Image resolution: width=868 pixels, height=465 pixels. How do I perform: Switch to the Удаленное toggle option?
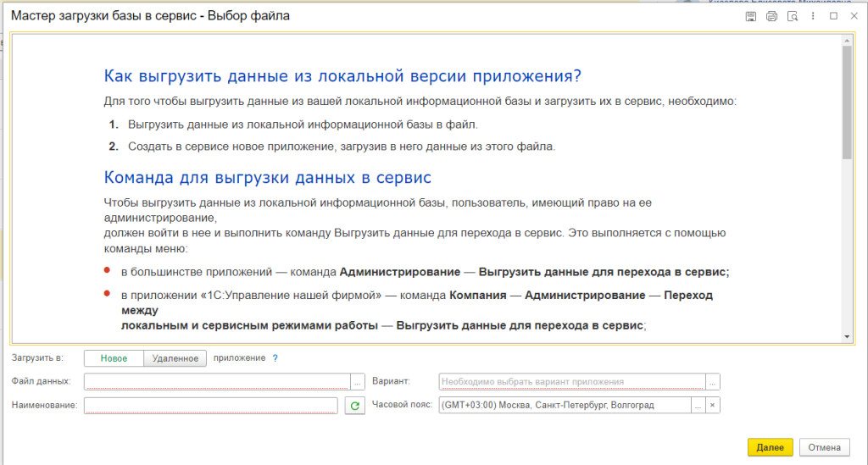point(175,358)
